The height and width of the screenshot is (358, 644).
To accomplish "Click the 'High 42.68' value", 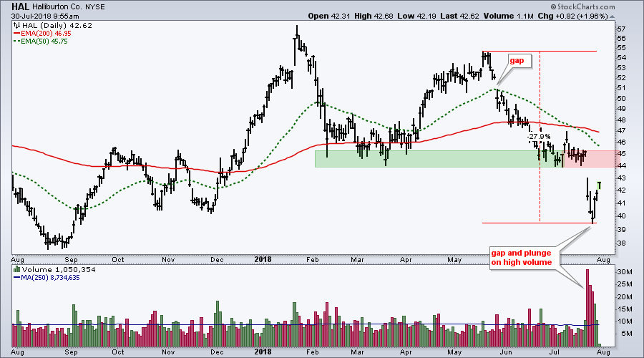I will pyautogui.click(x=374, y=16).
